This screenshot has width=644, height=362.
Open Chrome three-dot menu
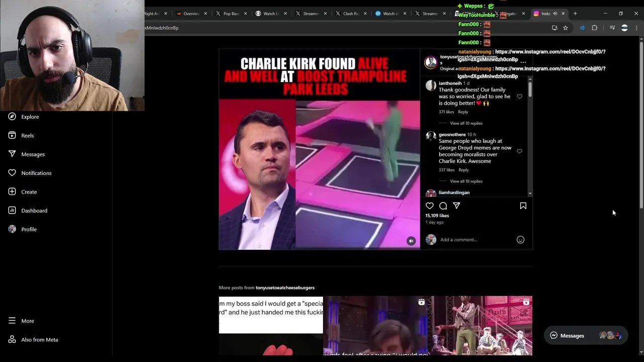[636, 28]
